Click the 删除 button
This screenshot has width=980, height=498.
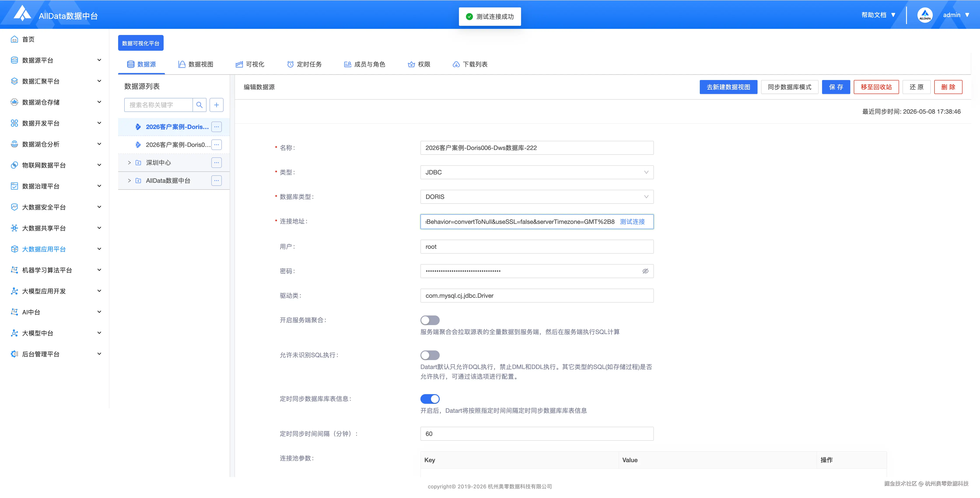(948, 87)
